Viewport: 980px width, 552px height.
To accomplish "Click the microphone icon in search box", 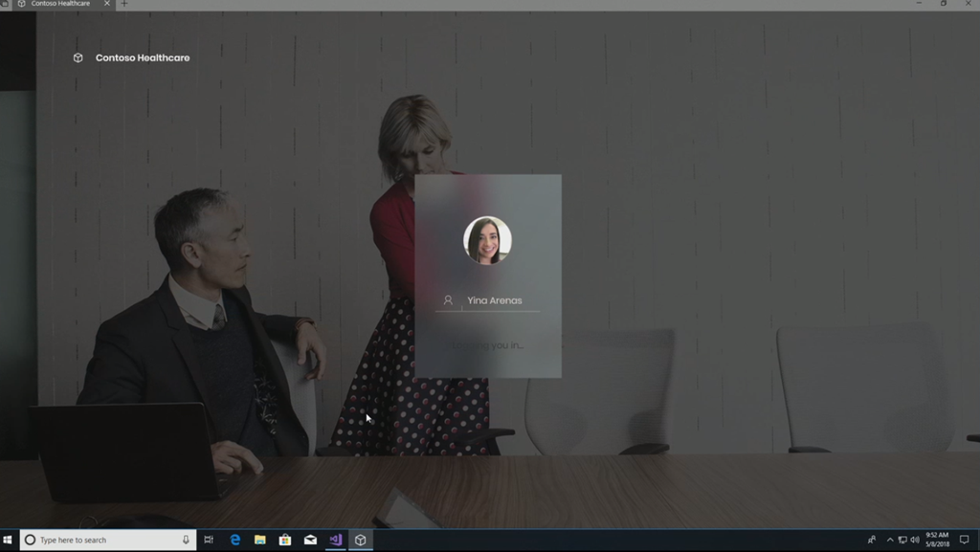I will (x=186, y=541).
